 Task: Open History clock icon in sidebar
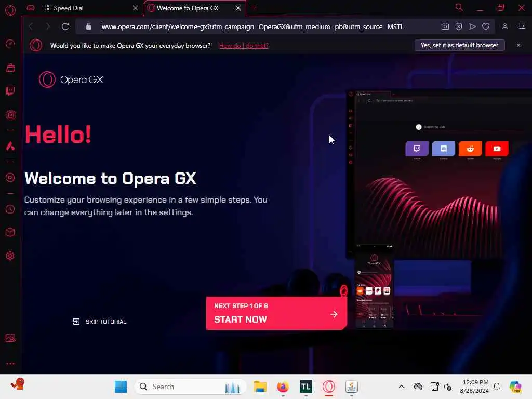pyautogui.click(x=10, y=209)
